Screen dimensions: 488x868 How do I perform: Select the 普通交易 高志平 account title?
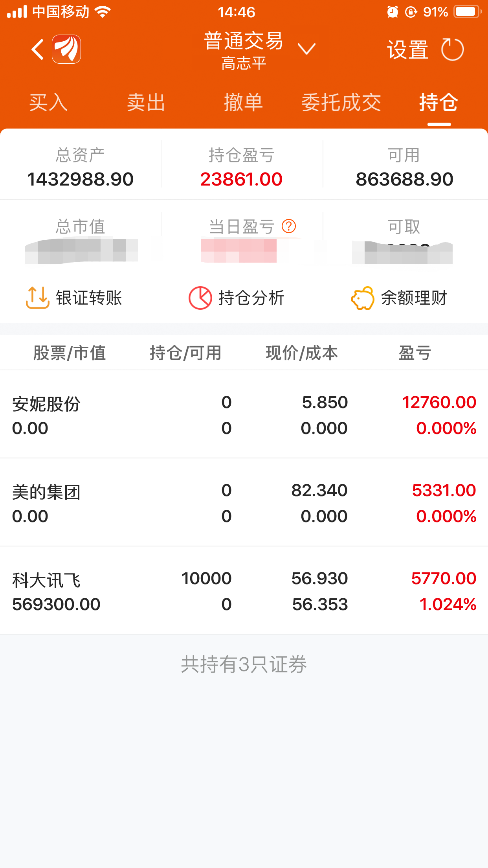pyautogui.click(x=244, y=51)
